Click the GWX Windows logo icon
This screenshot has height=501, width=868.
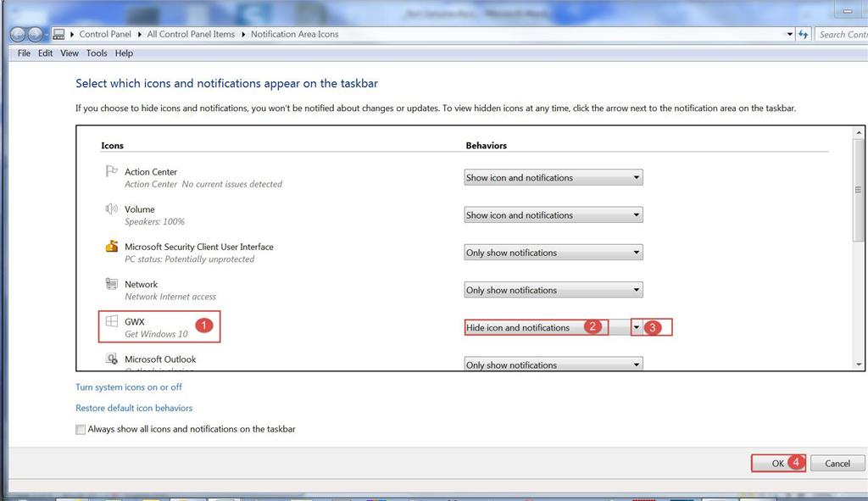tap(111, 321)
